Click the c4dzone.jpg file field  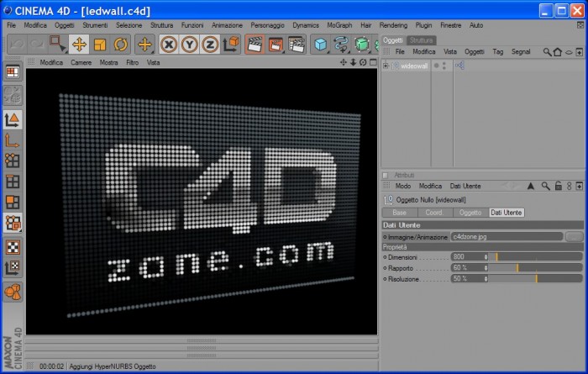(x=507, y=237)
